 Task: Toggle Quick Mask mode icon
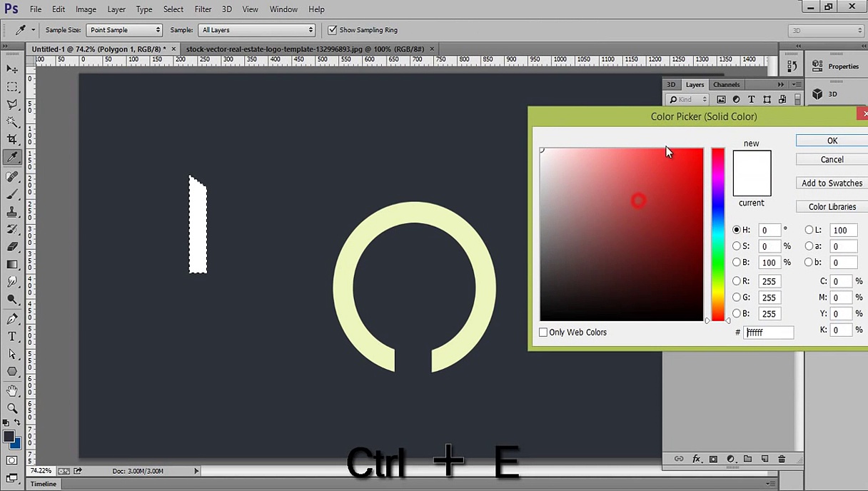pos(12,460)
